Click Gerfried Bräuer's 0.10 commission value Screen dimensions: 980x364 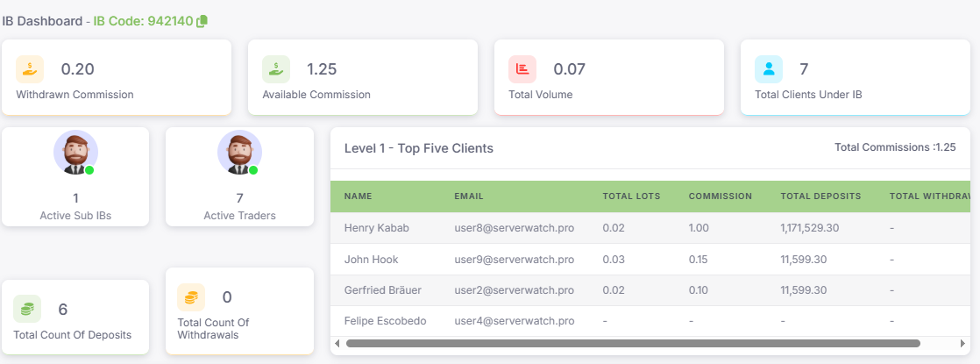click(x=699, y=290)
